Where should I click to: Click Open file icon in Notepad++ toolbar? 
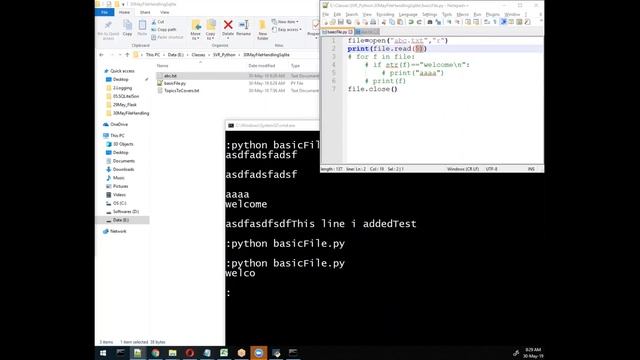[x=333, y=22]
